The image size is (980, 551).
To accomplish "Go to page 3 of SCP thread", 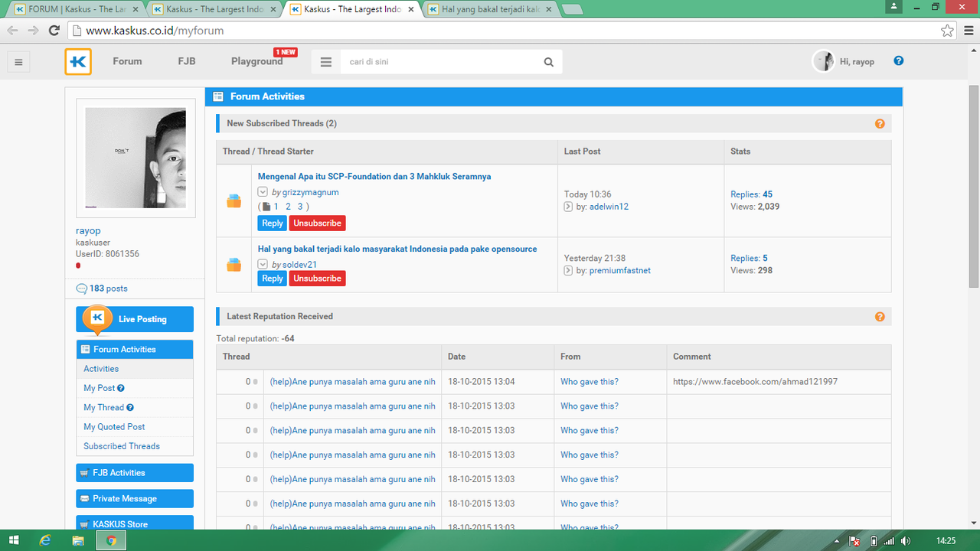I will click(300, 207).
